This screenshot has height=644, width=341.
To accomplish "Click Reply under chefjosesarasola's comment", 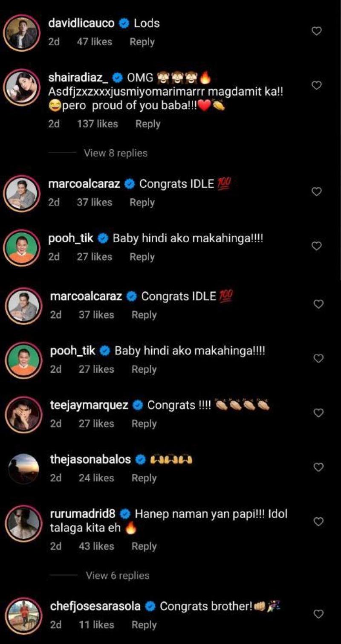I will click(144, 625).
